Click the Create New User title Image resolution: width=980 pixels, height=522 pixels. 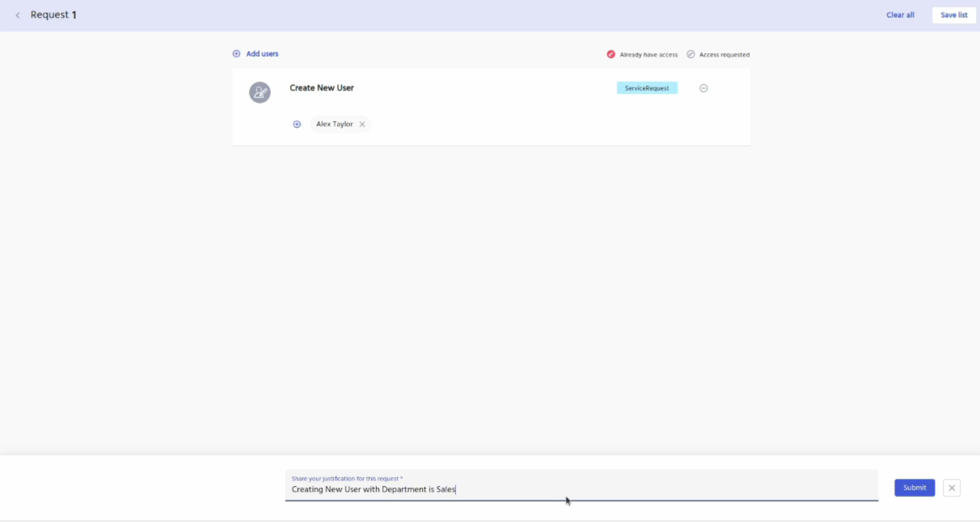click(322, 88)
